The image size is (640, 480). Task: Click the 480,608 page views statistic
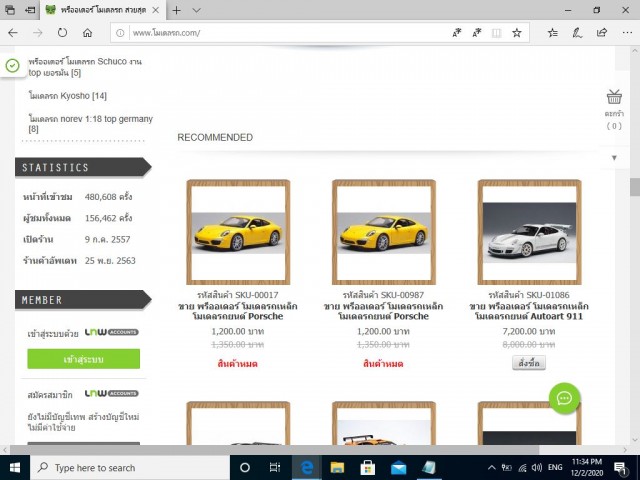109,197
